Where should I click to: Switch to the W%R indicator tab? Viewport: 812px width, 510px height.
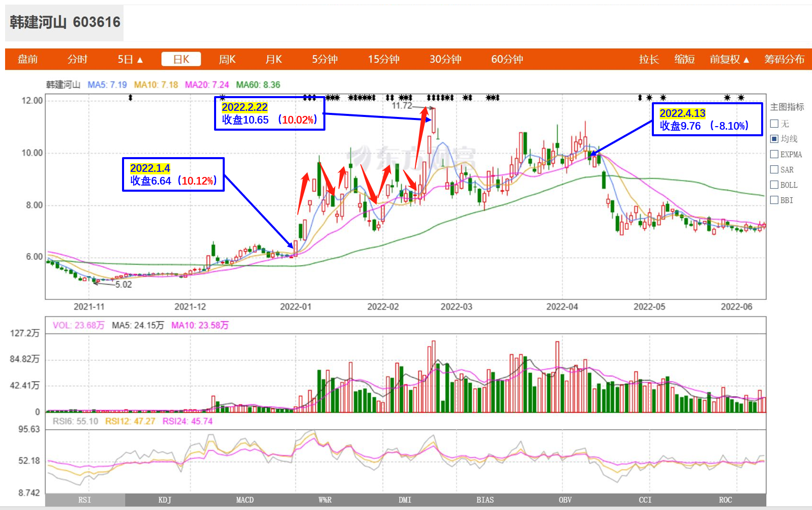tap(325, 500)
